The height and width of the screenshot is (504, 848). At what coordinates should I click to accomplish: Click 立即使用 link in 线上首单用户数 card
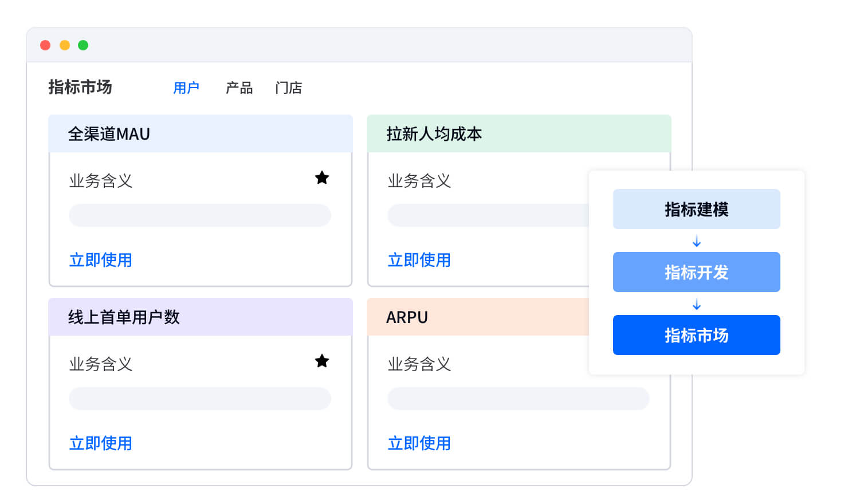[x=101, y=443]
